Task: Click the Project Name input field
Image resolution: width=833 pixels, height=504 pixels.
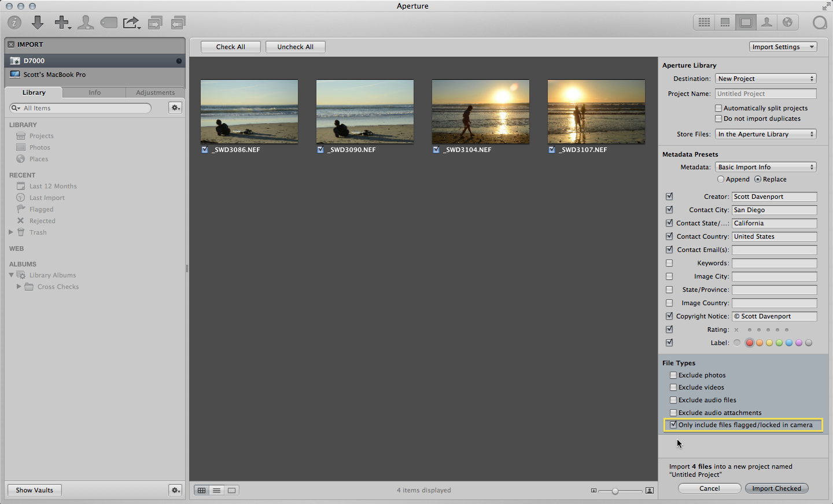Action: click(x=766, y=94)
